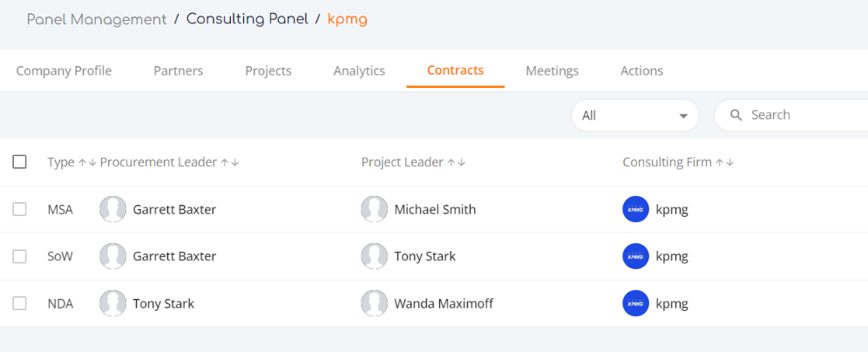This screenshot has height=352, width=868.
Task: Click Michael Smith's avatar icon
Action: click(x=374, y=209)
